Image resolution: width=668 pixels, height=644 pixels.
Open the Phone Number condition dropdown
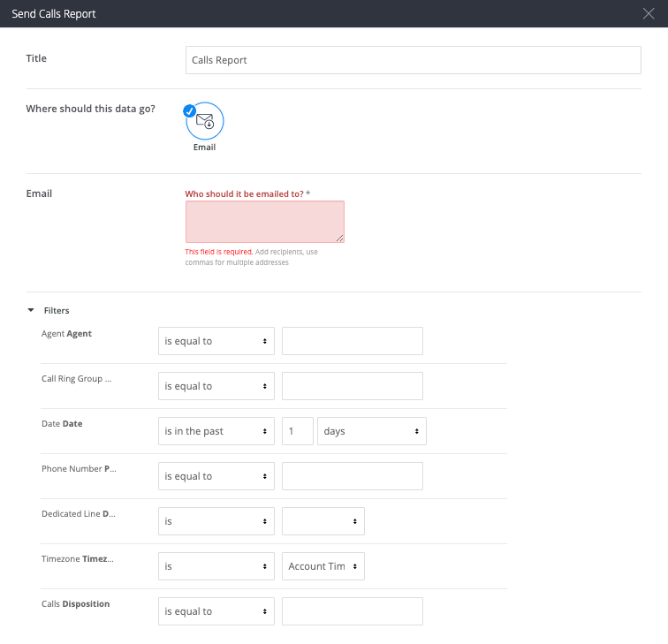click(x=216, y=476)
